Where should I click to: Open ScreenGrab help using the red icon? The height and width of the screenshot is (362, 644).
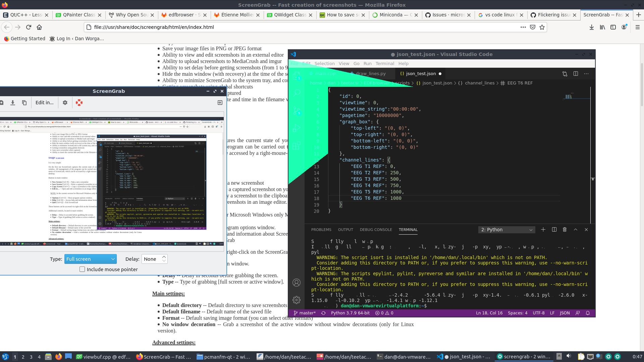[x=79, y=103]
